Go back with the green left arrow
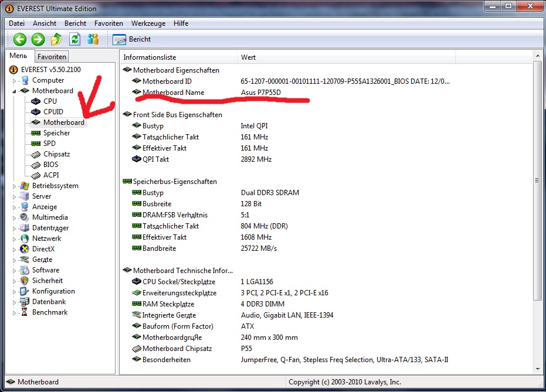The width and height of the screenshot is (546, 392). point(20,39)
